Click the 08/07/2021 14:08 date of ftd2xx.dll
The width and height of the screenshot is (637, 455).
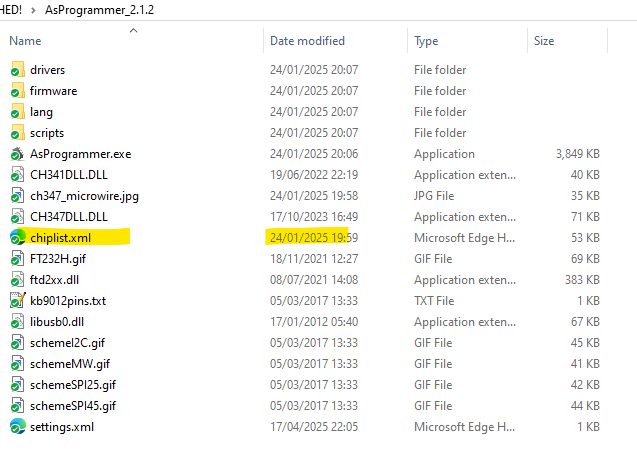point(314,280)
